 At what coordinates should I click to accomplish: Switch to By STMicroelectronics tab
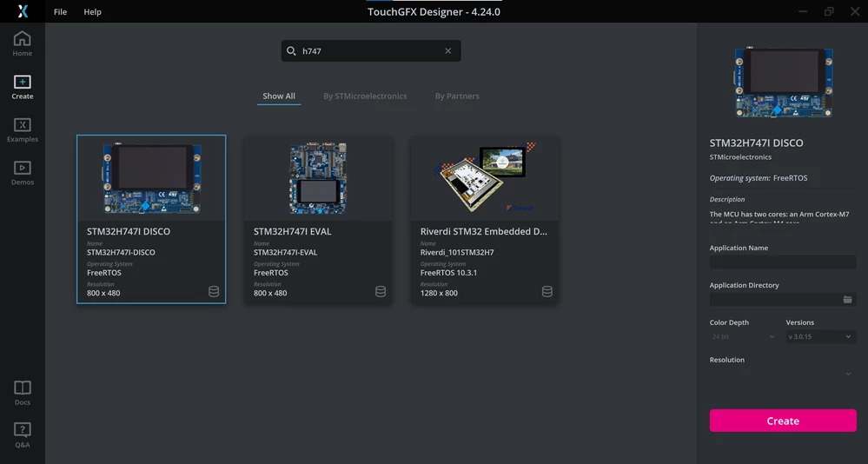pyautogui.click(x=365, y=96)
